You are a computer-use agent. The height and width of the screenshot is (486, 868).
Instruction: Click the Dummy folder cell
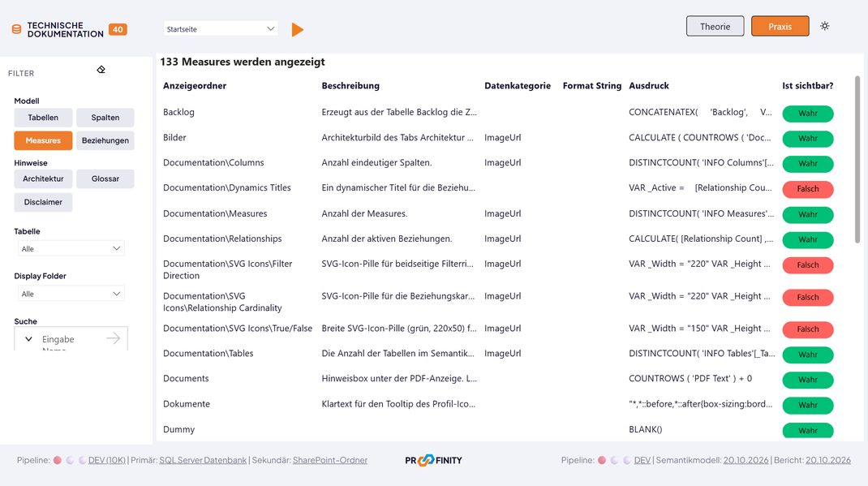click(178, 429)
